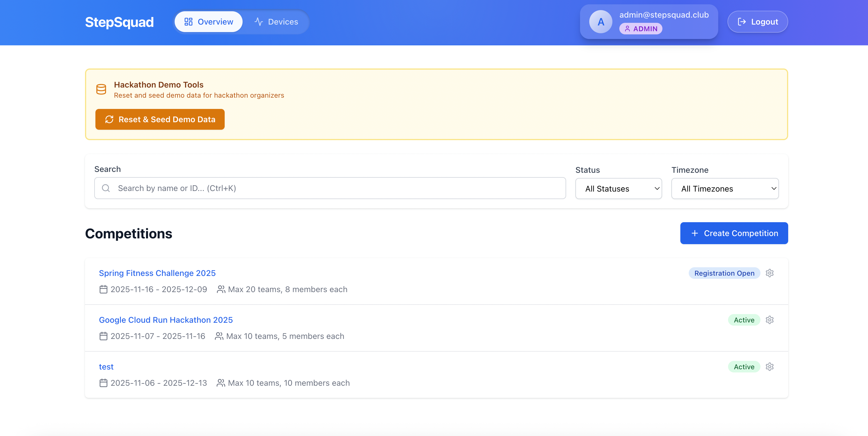Click the Hackathon Demo Tools database icon
Screen dimensions: 868x436
click(x=101, y=89)
